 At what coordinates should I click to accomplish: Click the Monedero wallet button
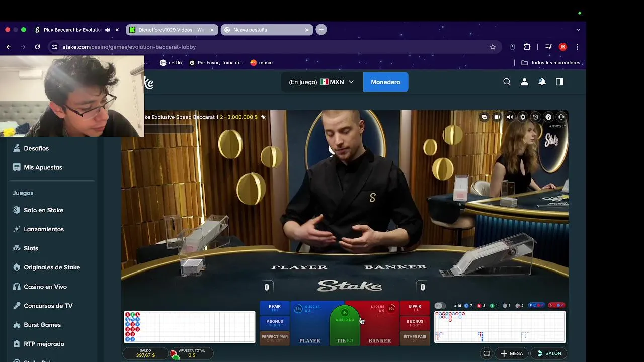tap(385, 82)
